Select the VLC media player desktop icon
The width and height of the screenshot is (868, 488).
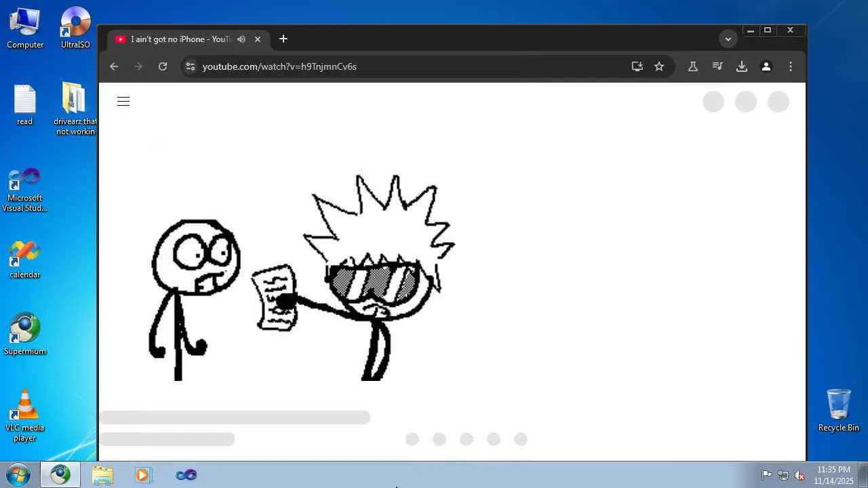click(25, 416)
